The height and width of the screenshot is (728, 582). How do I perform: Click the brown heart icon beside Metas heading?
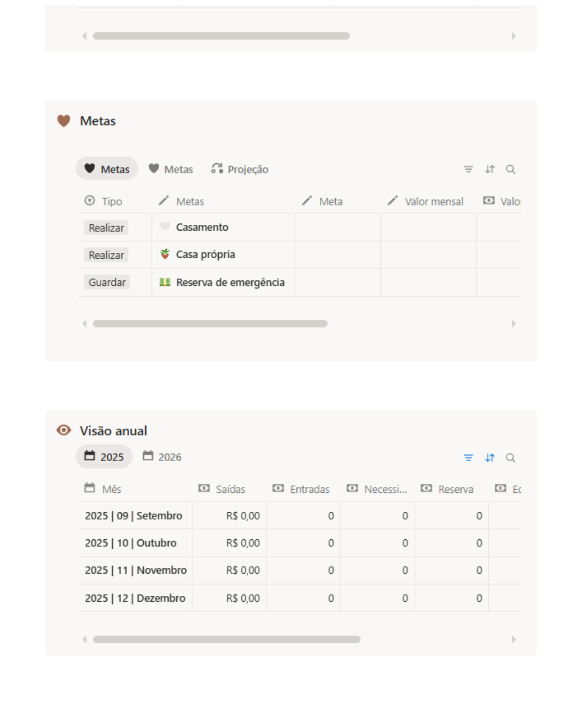tap(64, 121)
